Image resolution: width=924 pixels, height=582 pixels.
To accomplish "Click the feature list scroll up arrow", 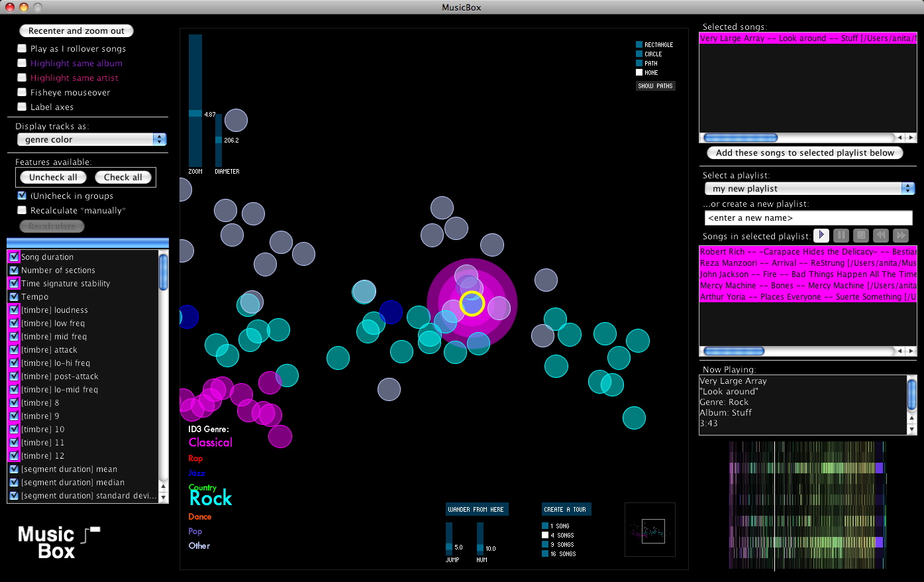I will pos(164,487).
